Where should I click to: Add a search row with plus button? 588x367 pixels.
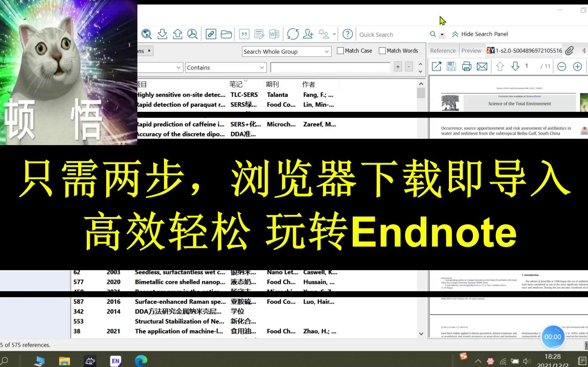tap(398, 67)
